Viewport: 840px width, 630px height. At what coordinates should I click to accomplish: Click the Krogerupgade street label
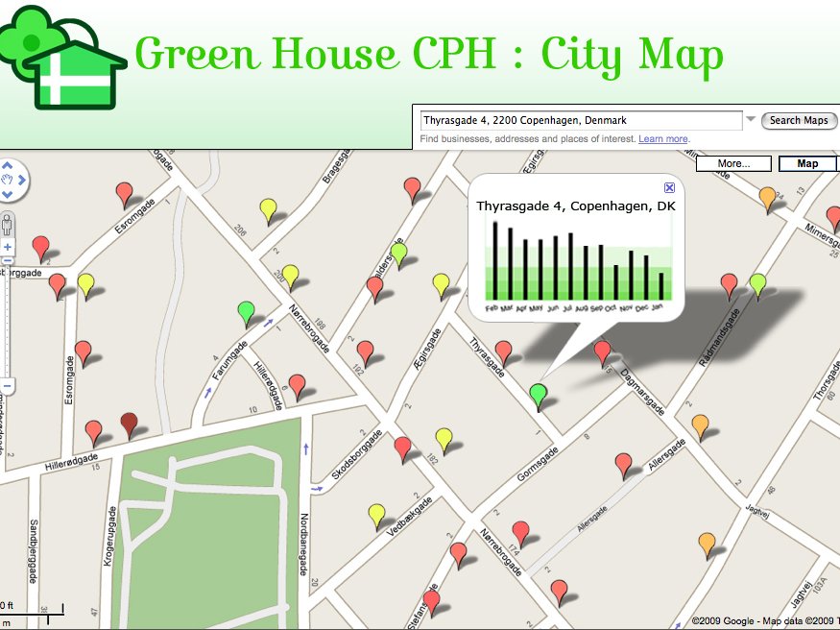(x=108, y=536)
